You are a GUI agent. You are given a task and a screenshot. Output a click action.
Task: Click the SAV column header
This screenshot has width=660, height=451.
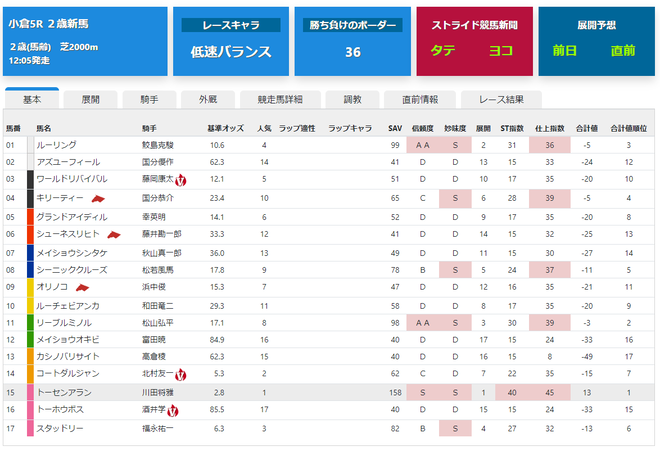point(395,128)
